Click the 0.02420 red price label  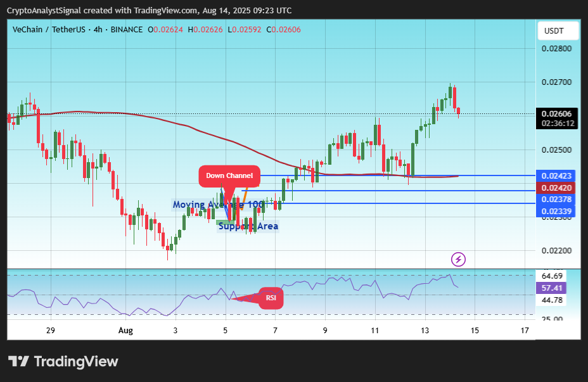(x=556, y=188)
